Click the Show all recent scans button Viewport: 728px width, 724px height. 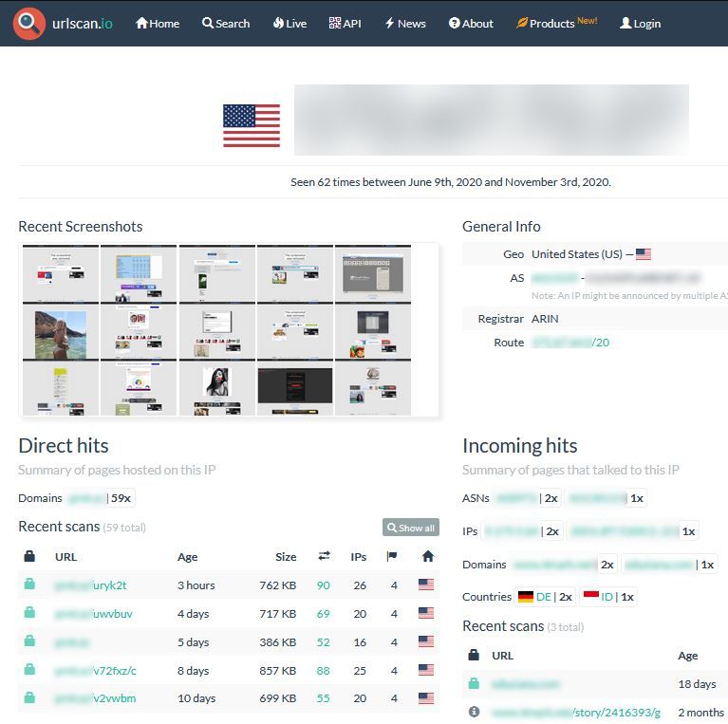point(410,528)
